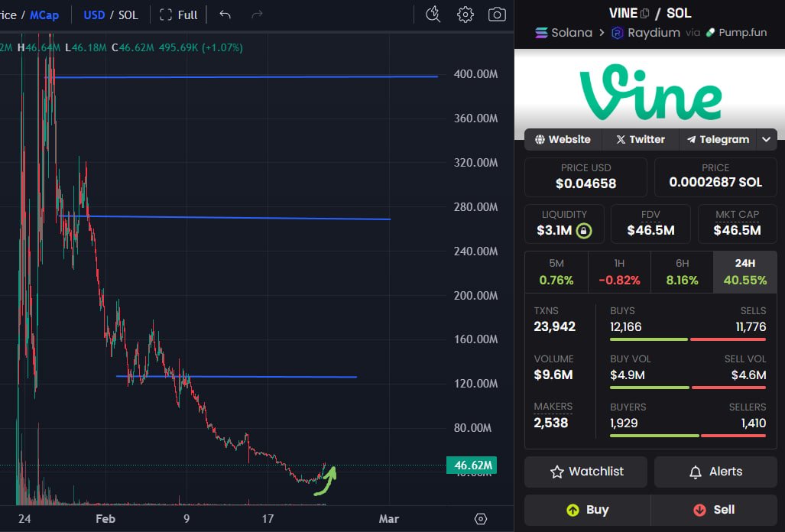Copy the VINE token address icon
Viewport: 785px width, 532px height.
coord(645,13)
